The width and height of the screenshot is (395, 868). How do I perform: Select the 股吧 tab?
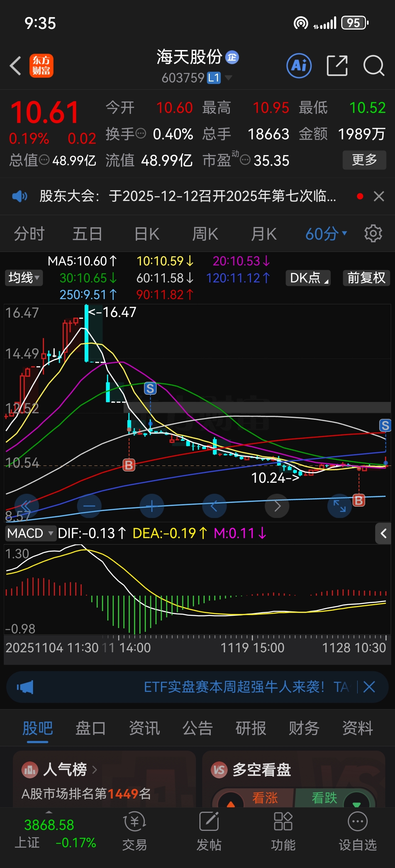pos(37,728)
